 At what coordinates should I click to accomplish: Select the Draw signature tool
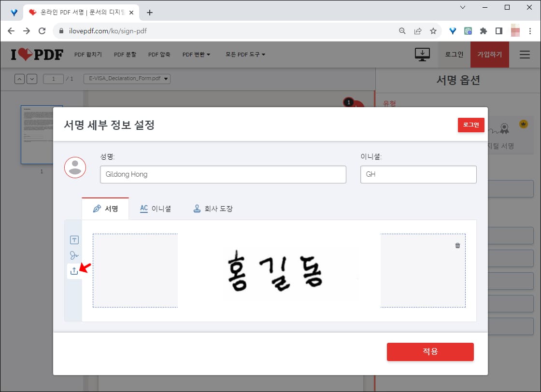coord(74,254)
